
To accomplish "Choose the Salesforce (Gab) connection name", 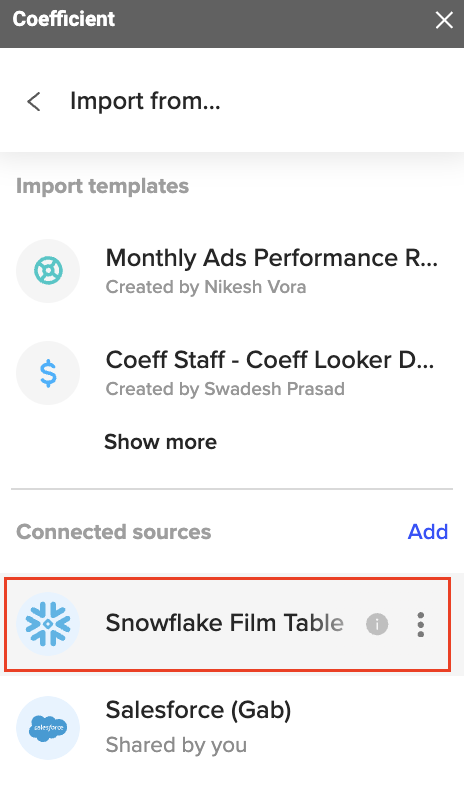I will (x=198, y=710).
